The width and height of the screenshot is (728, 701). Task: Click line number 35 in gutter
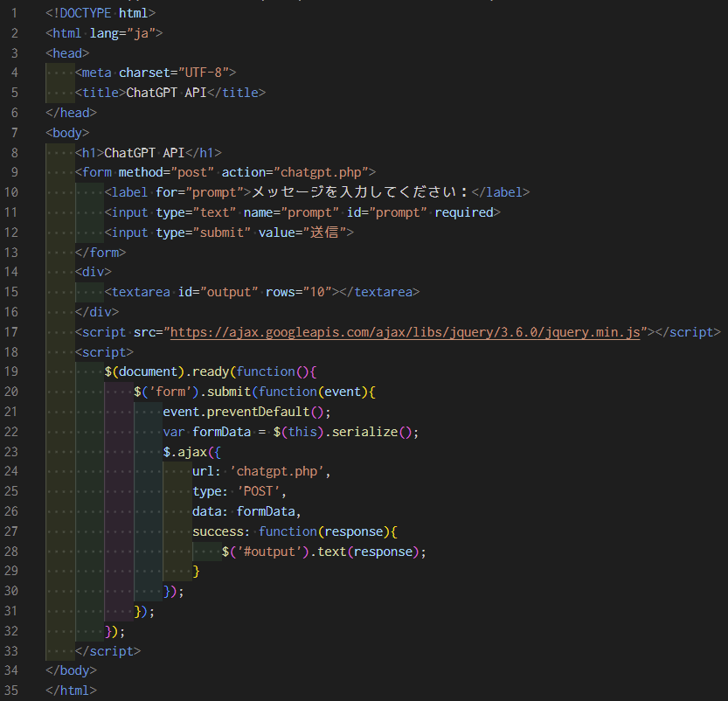pos(11,691)
